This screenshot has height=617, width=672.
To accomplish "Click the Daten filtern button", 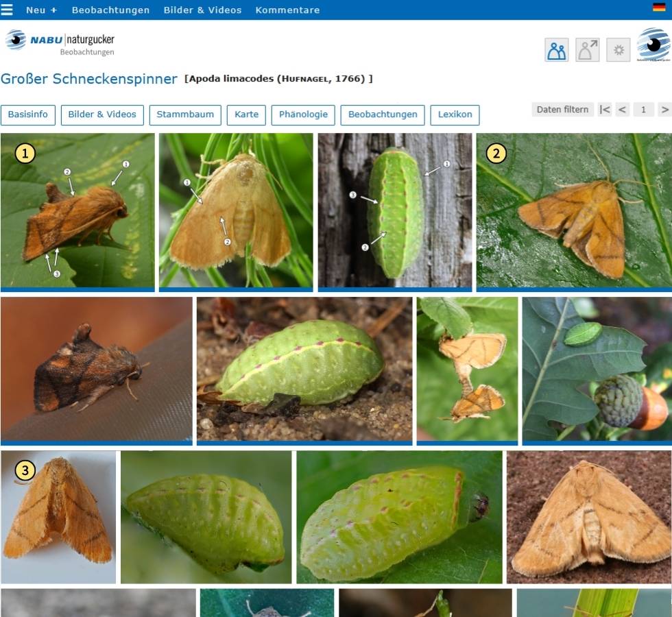I will point(562,110).
